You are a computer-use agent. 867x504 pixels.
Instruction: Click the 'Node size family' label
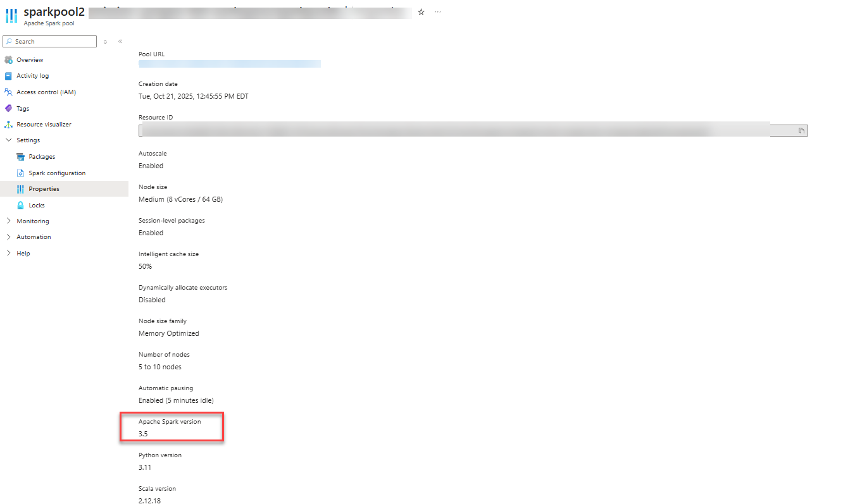click(163, 321)
